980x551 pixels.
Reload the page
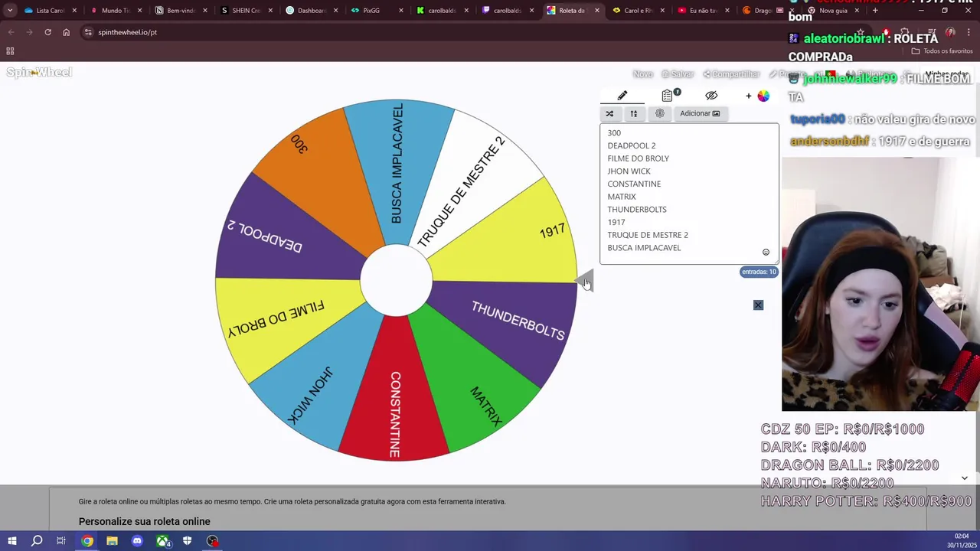coord(47,32)
